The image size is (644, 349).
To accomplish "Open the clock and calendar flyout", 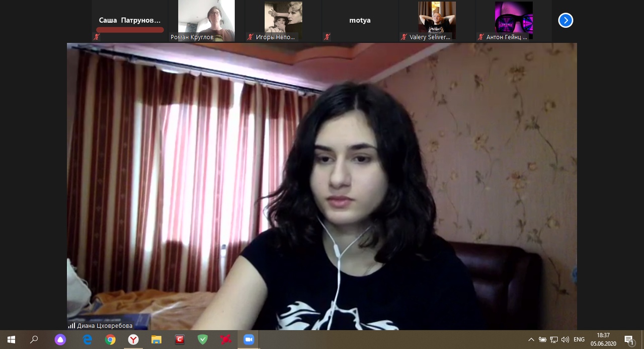I will click(603, 340).
